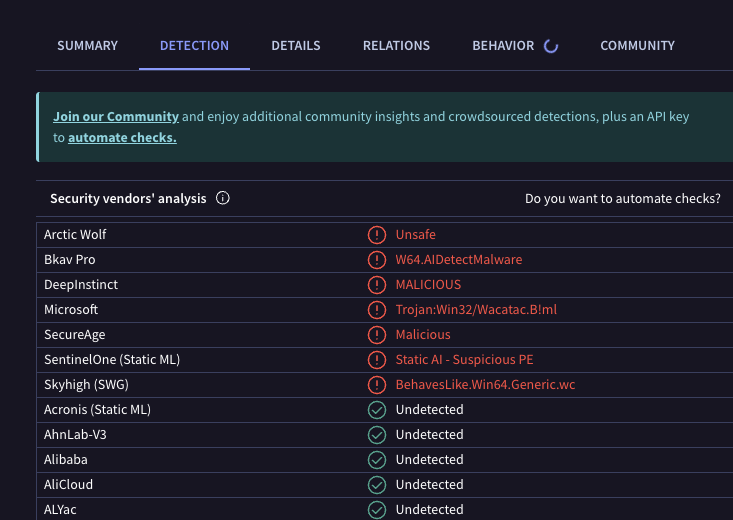Click the Undetected result for Alibaba
Viewport: 733px width, 520px height.
coord(430,459)
